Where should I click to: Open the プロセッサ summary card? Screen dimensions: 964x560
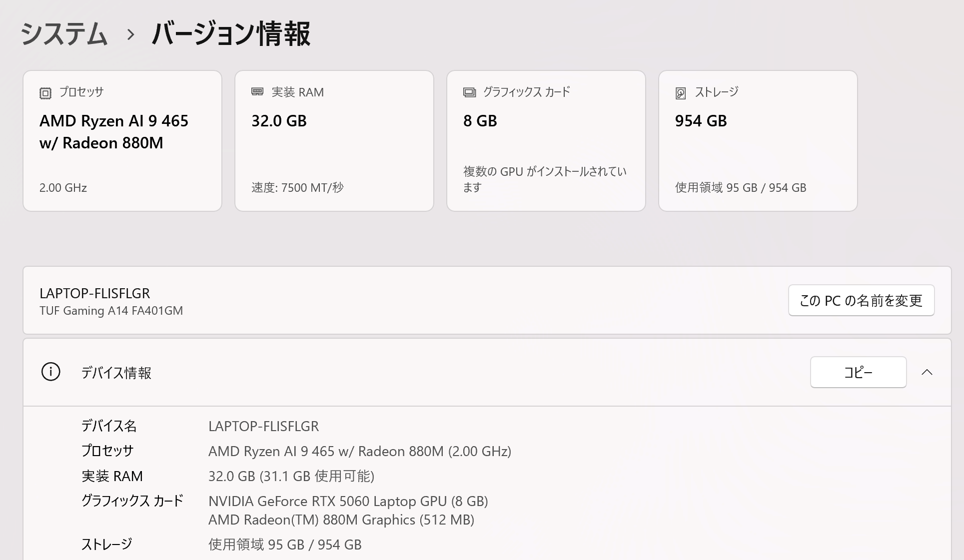pos(122,141)
